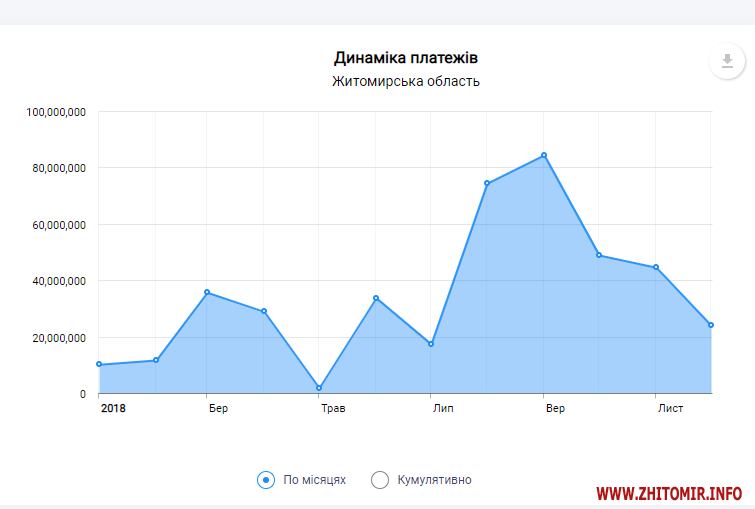Click the data point at Лип

pos(431,344)
